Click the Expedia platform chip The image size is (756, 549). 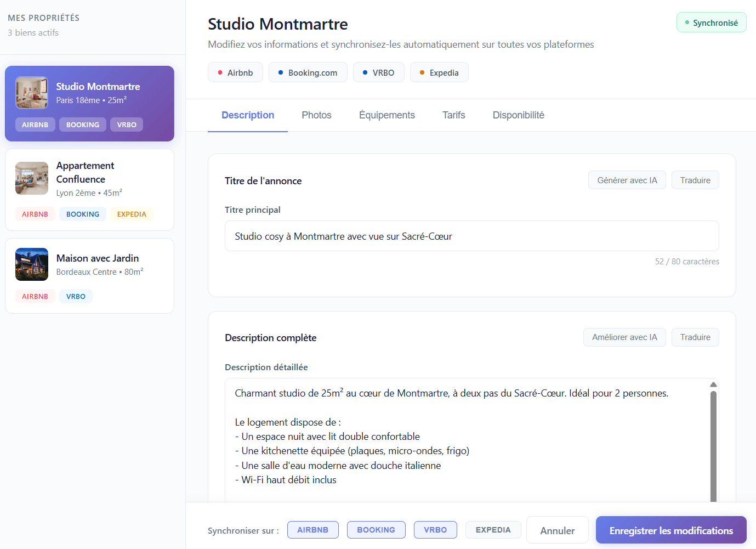(439, 72)
